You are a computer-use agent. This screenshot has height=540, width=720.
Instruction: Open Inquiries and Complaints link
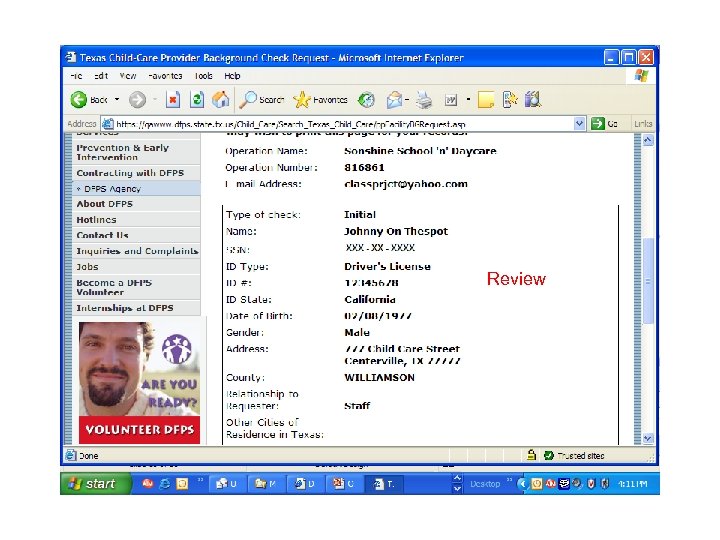pos(137,251)
